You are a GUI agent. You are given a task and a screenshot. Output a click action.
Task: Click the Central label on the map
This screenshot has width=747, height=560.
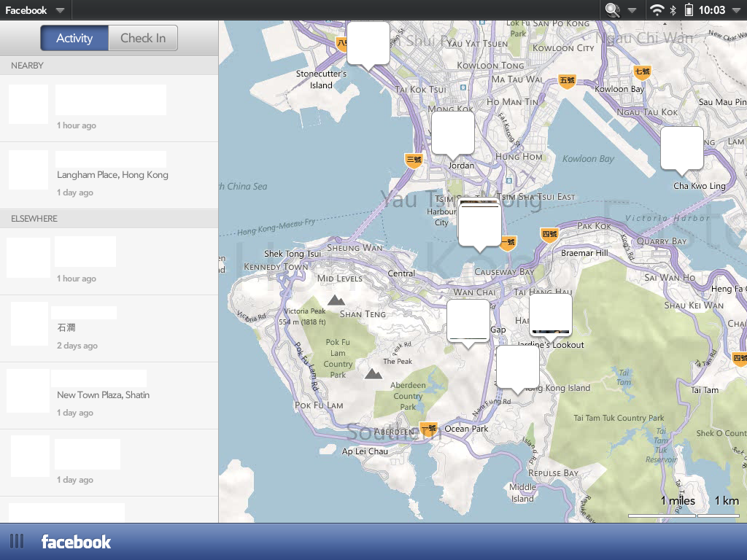pyautogui.click(x=401, y=273)
